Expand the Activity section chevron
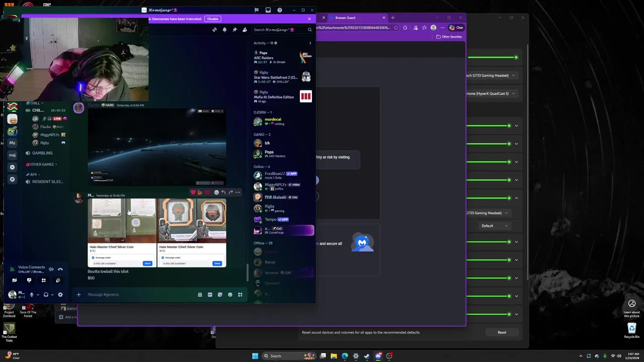This screenshot has width=644, height=362. (x=310, y=43)
